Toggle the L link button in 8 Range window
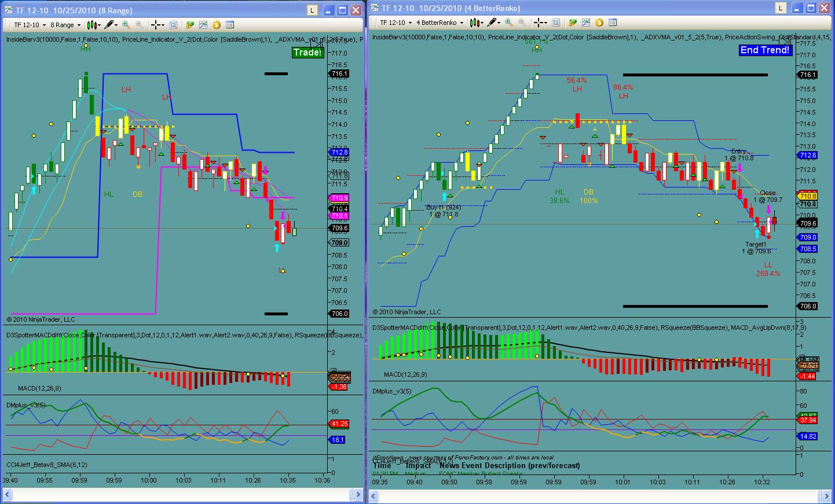 click(312, 10)
